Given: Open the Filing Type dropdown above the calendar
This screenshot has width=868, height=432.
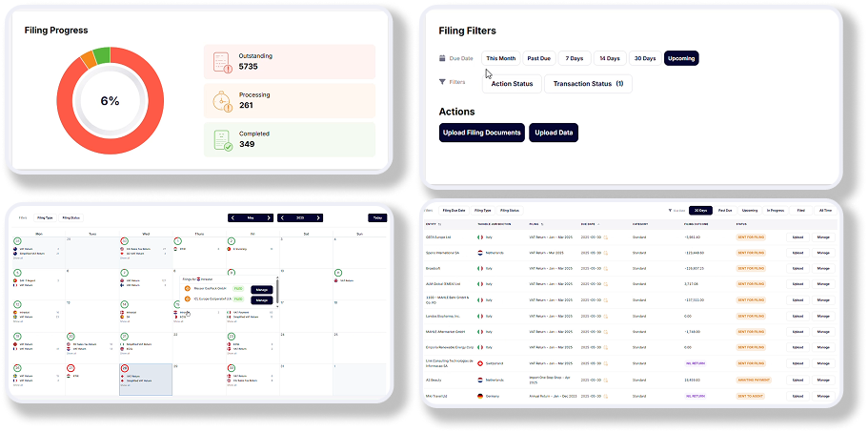Looking at the screenshot, I should click(x=45, y=217).
